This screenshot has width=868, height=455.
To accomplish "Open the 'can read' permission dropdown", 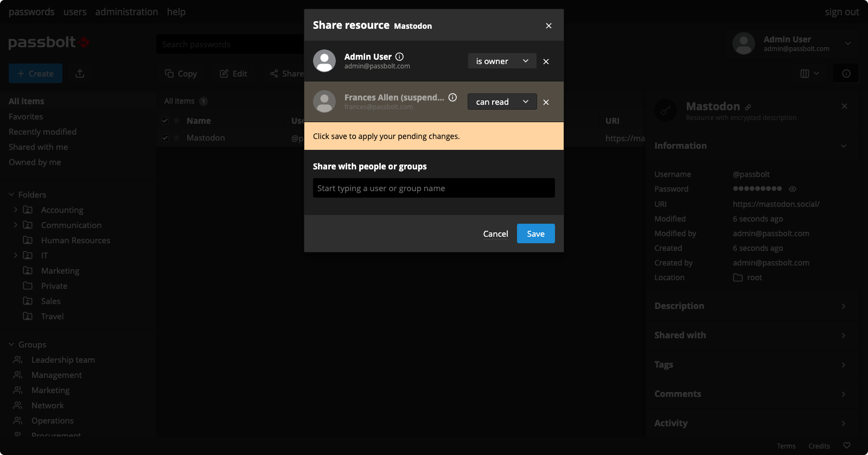I will (502, 102).
